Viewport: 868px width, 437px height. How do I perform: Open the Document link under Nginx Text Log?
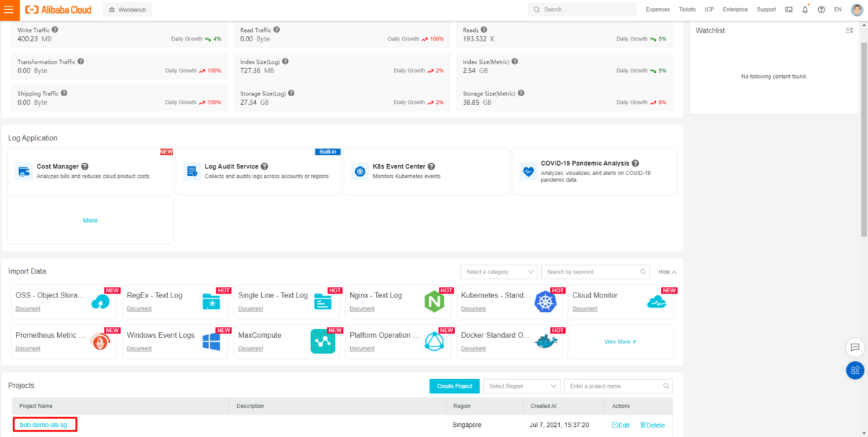[x=362, y=309]
